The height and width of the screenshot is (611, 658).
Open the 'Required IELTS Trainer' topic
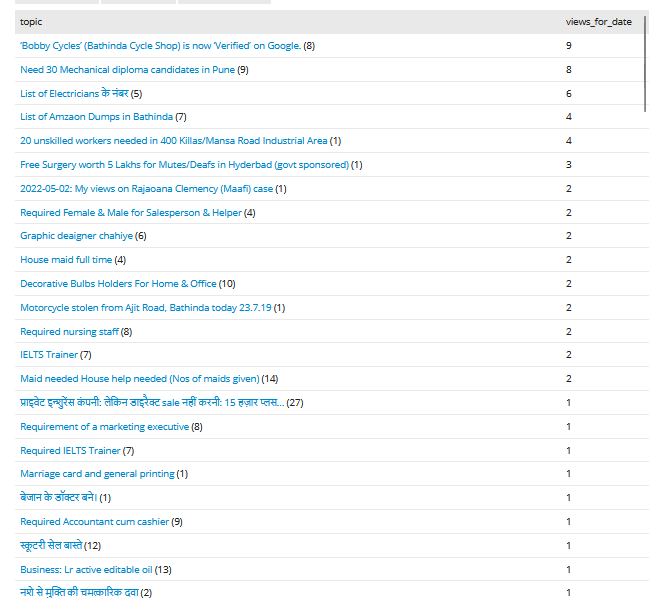click(70, 451)
